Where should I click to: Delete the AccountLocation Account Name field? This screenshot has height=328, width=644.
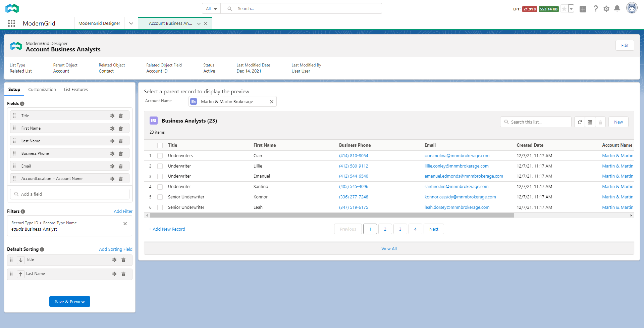[x=121, y=179]
